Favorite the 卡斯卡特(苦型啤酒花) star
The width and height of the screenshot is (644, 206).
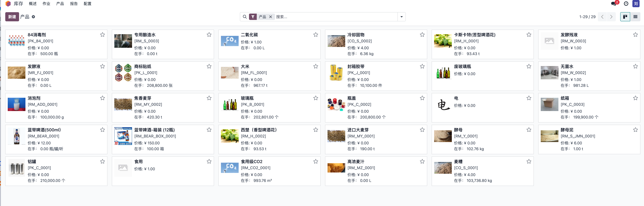click(x=529, y=35)
